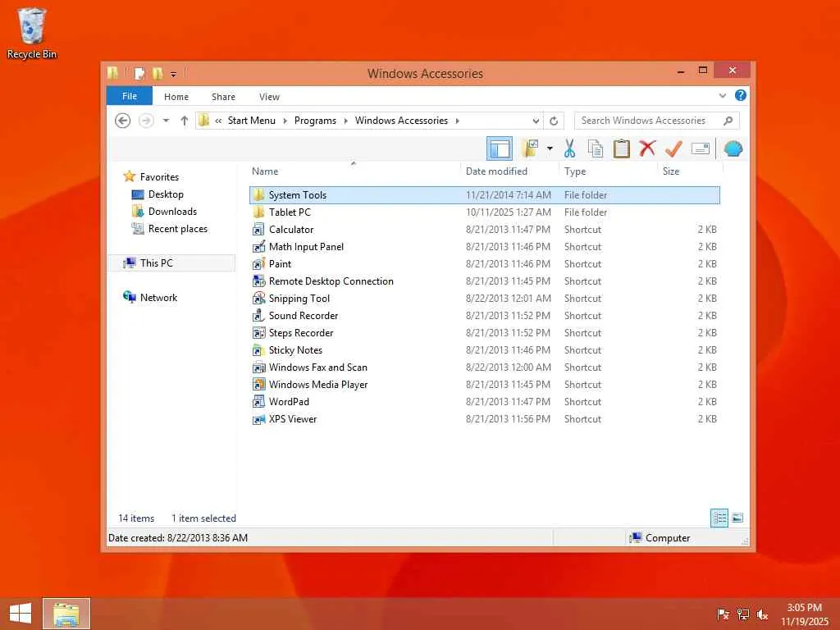Click the Rename icon in toolbar
The height and width of the screenshot is (630, 840).
[x=701, y=148]
